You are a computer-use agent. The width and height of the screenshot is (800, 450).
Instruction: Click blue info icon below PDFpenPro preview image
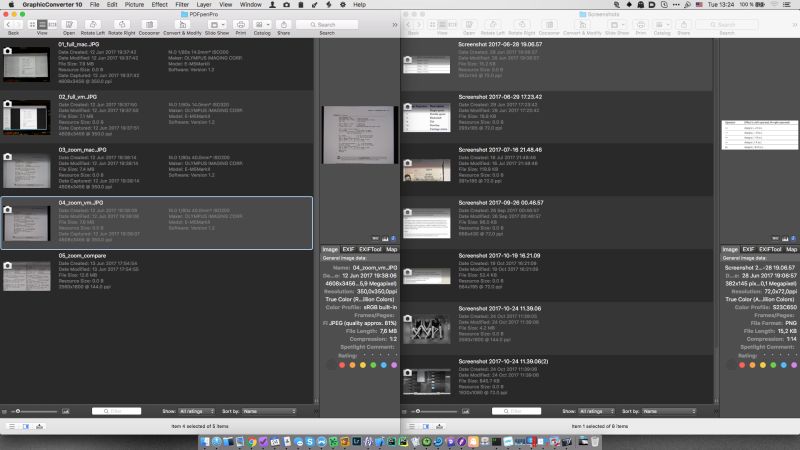coord(393,238)
